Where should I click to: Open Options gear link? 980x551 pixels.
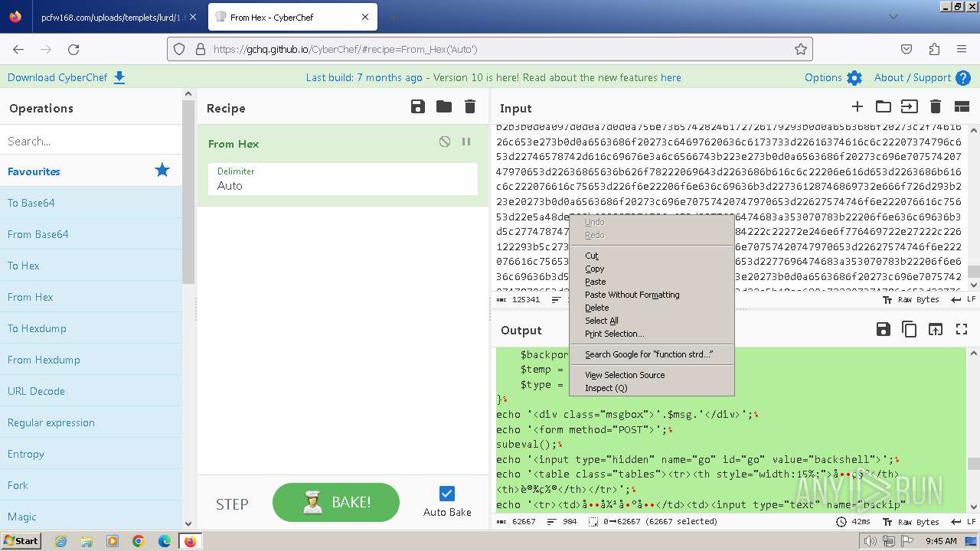point(833,77)
